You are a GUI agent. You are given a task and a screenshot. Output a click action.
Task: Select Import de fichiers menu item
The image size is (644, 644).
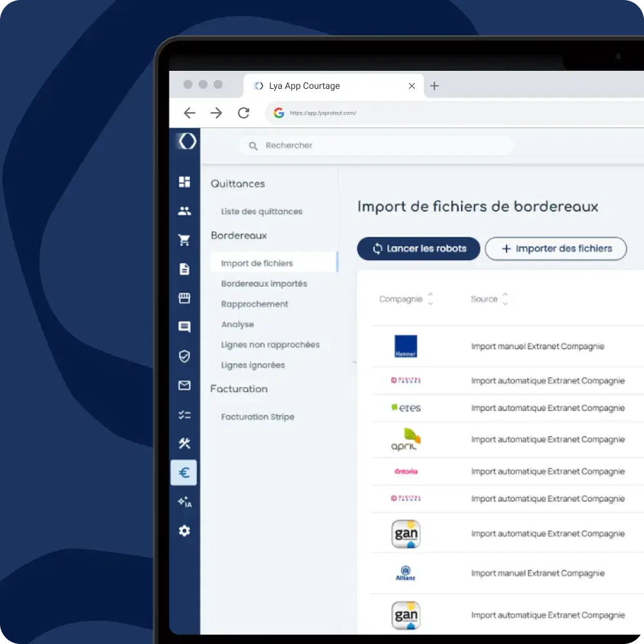click(274, 263)
